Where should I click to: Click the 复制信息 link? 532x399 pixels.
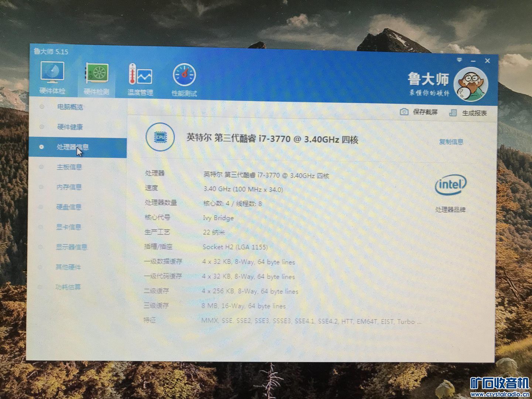tap(451, 141)
